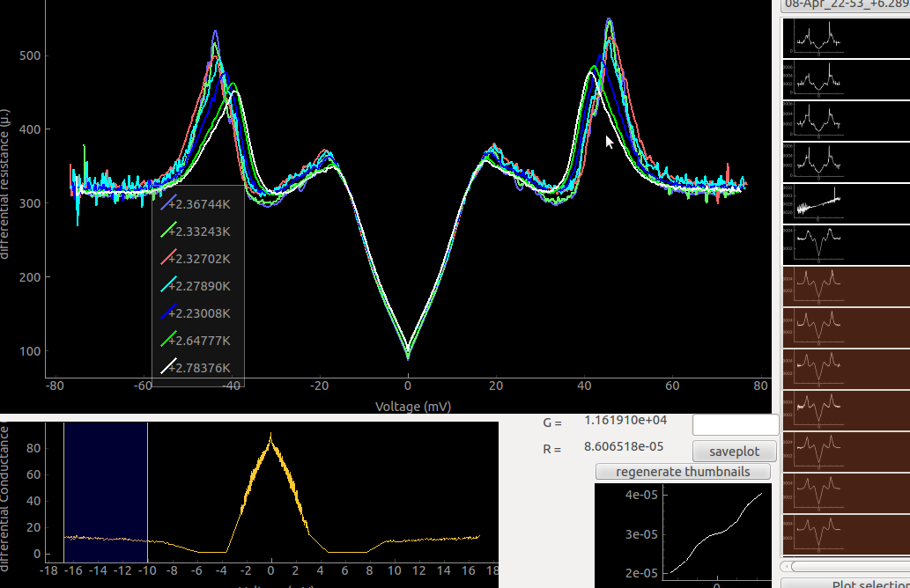Click the right yellow region boundary line at -10
The image size is (910, 588).
147,492
